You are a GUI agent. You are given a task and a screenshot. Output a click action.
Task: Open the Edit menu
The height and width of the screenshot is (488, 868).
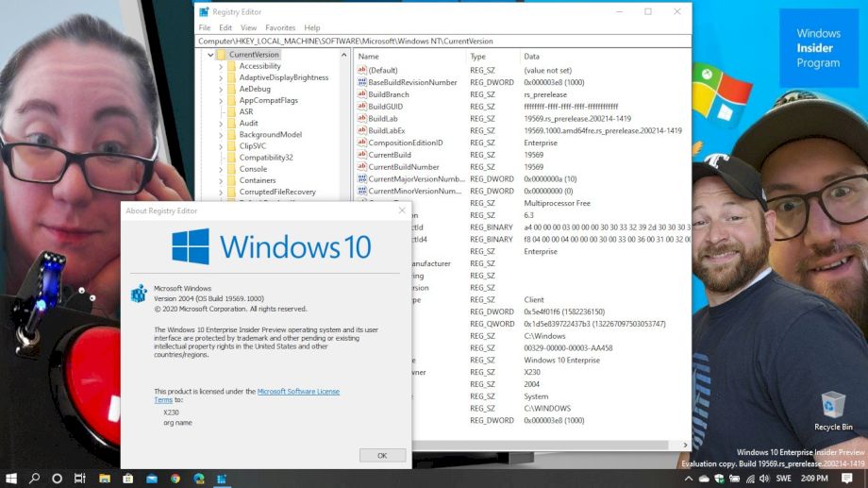tap(225, 27)
